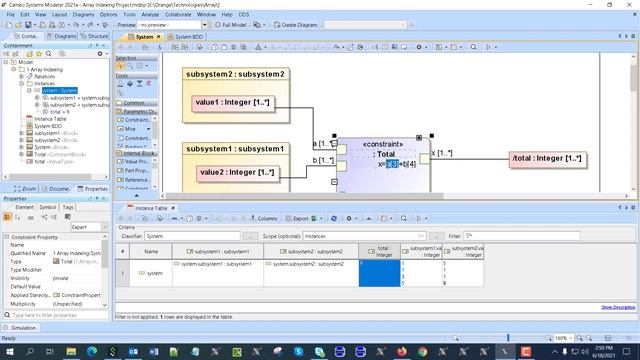Collapse the Model tree node

pyautogui.click(x=6, y=62)
